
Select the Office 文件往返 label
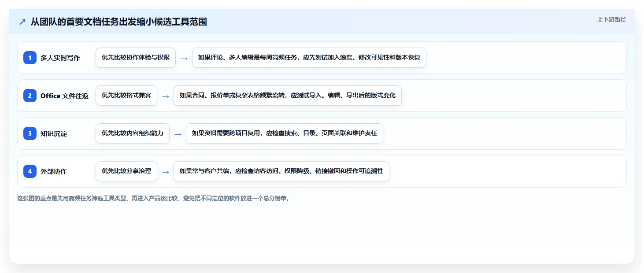[x=65, y=96]
